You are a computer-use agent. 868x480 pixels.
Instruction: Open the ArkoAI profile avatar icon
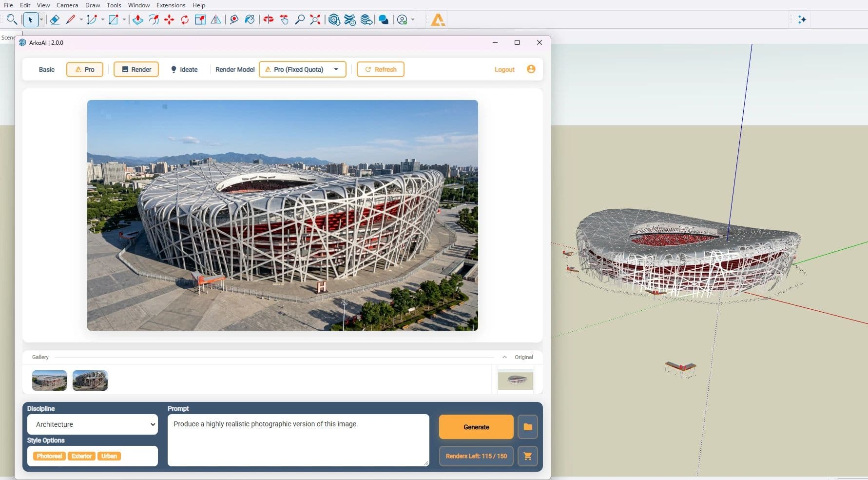[531, 69]
